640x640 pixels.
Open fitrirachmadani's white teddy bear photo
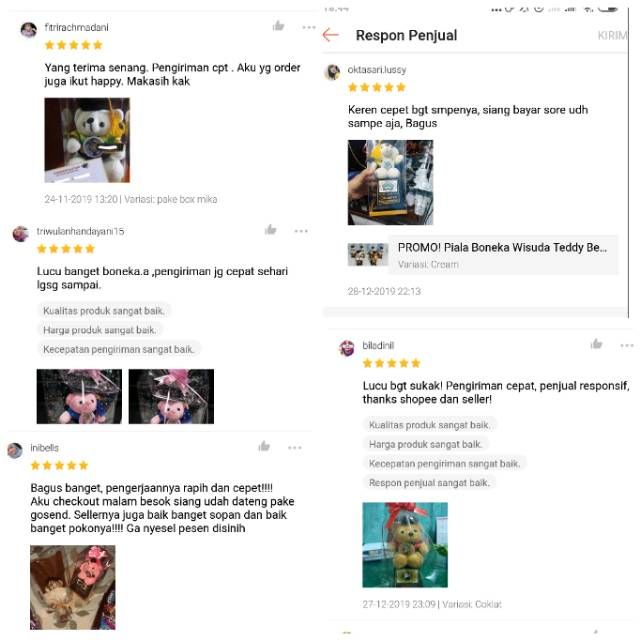pyautogui.click(x=87, y=140)
